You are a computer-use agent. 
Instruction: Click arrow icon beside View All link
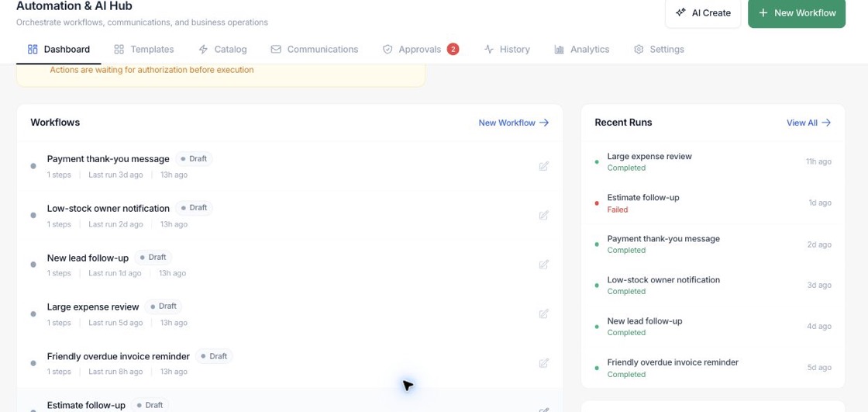pos(826,123)
